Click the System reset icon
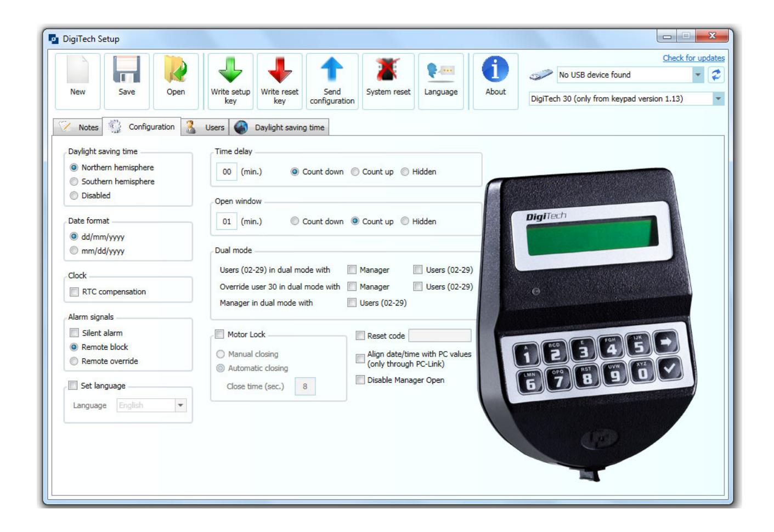The image size is (774, 532). pyautogui.click(x=388, y=81)
